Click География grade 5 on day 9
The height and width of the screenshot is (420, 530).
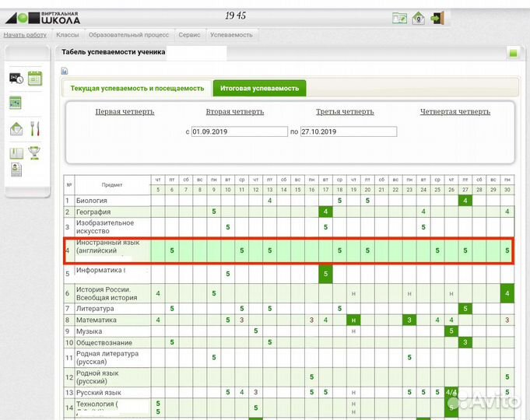(214, 212)
